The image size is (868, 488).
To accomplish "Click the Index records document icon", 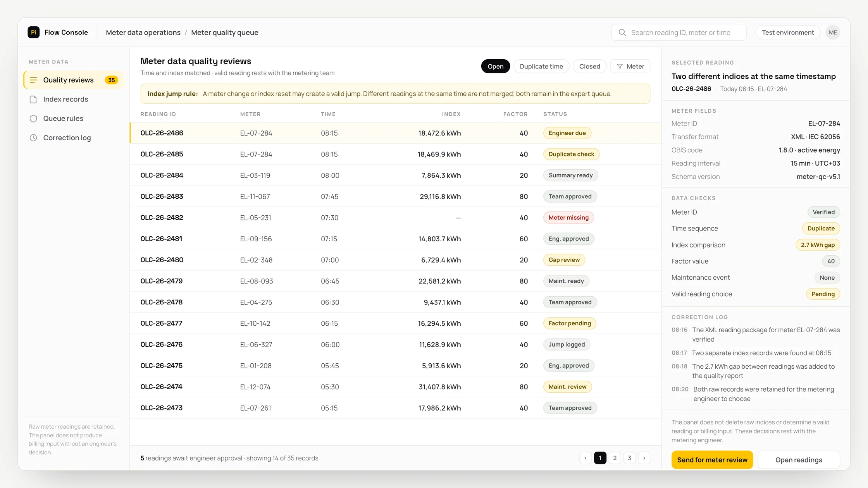I will [33, 100].
